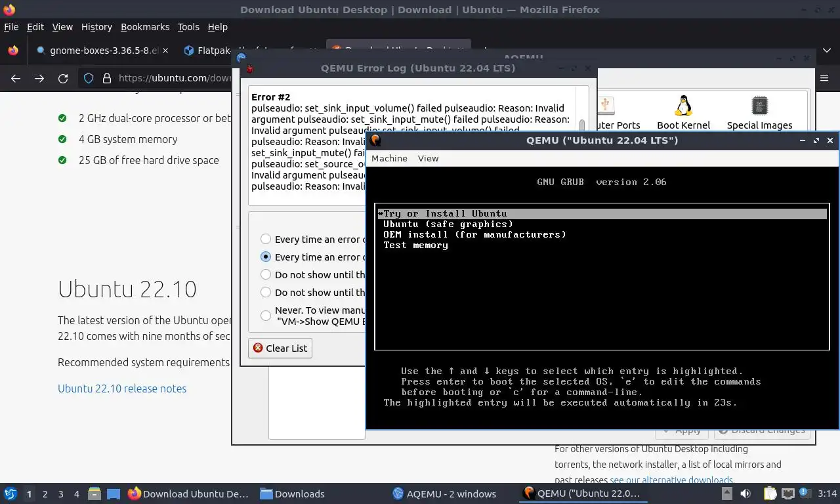840x504 pixels.
Task: Click the QEMU VM window title icon
Action: pos(376,140)
